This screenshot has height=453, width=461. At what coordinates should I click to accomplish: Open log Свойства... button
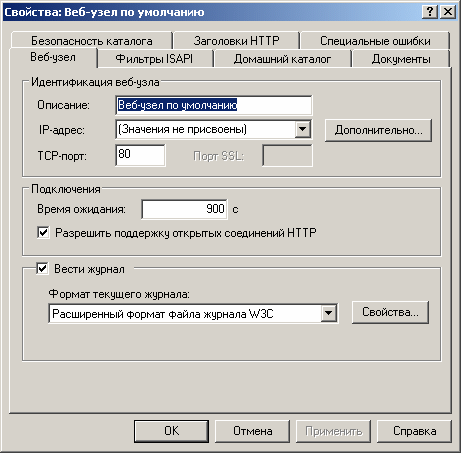(390, 312)
